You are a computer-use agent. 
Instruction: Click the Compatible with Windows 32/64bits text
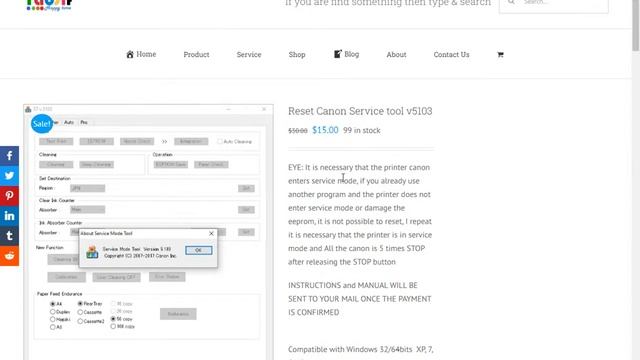(361, 349)
